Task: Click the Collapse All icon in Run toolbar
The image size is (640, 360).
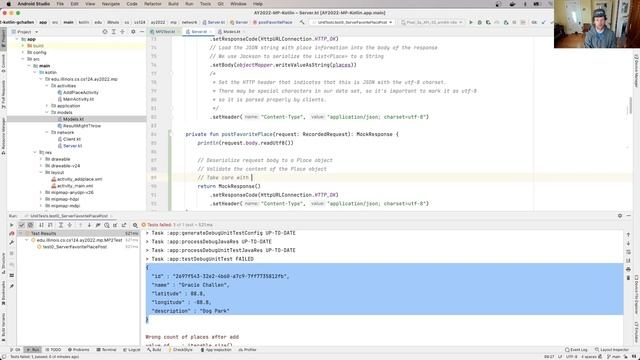Action: coord(69,225)
